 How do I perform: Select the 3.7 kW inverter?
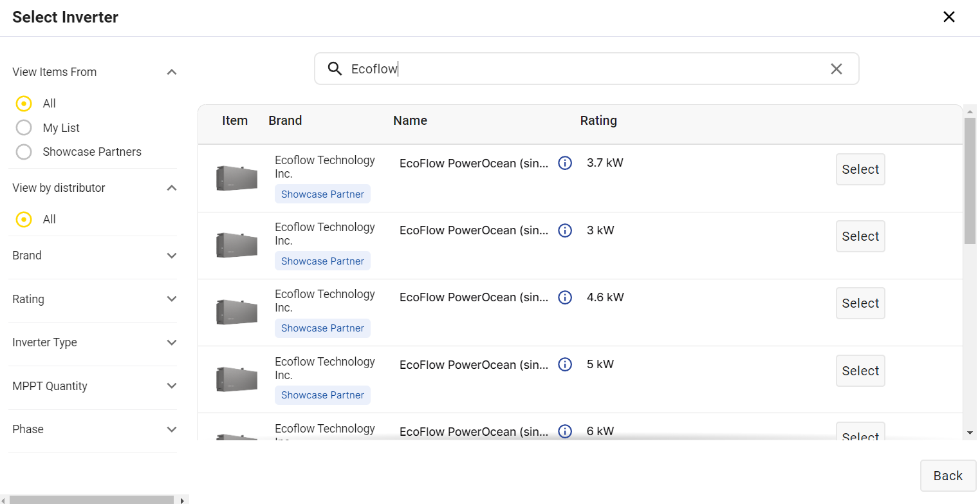click(860, 169)
